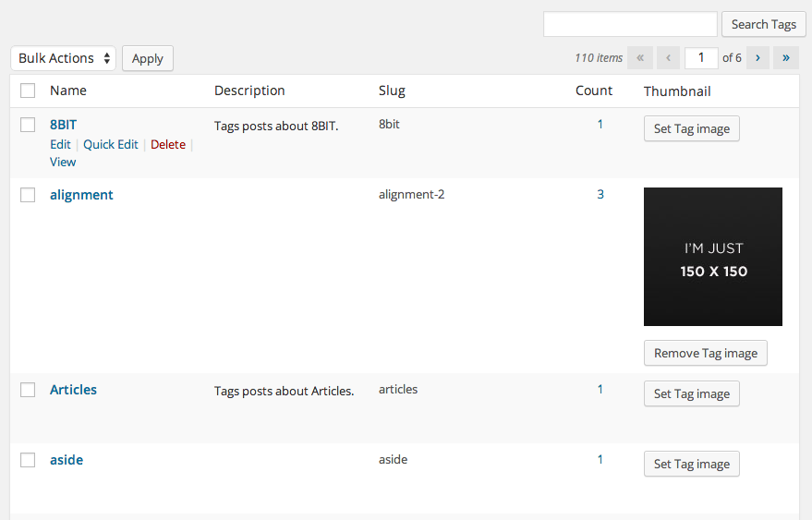
Task: Click the 'of 6' page total text
Action: click(x=732, y=58)
